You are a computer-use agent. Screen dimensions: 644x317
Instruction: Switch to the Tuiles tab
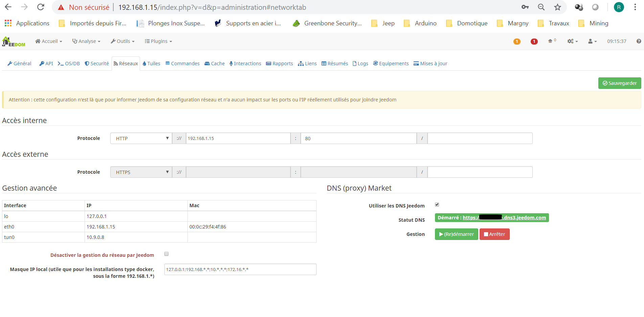coord(151,64)
